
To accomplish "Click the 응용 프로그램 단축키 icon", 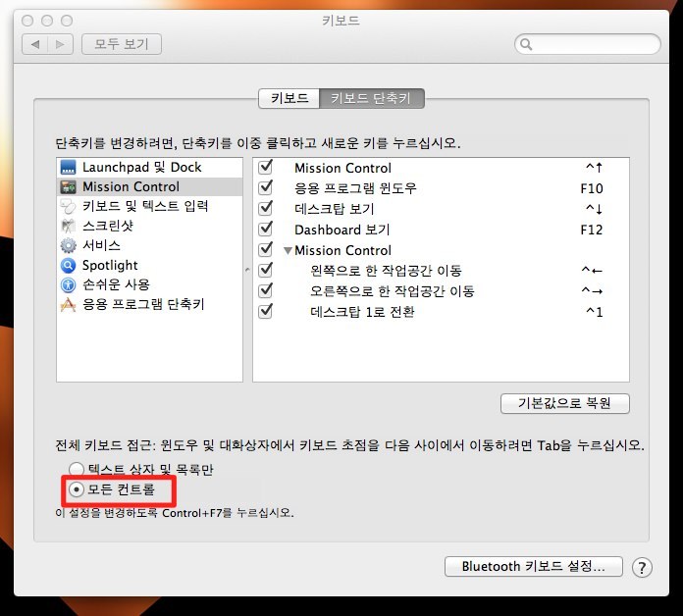I will [x=68, y=304].
